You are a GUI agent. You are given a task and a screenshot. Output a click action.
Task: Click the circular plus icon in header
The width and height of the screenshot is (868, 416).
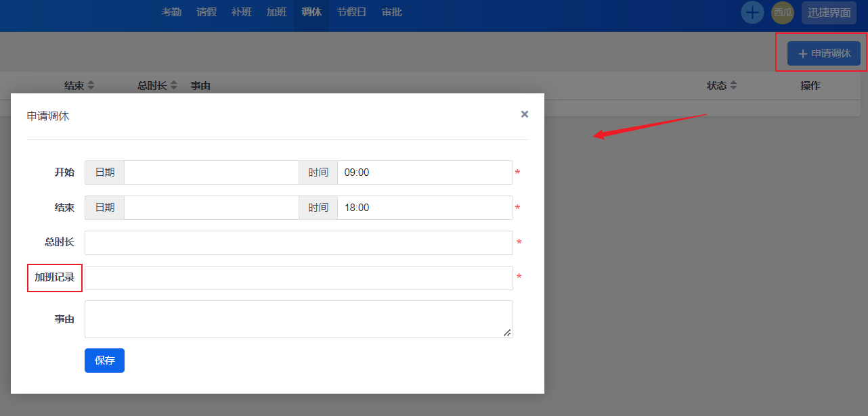(752, 12)
